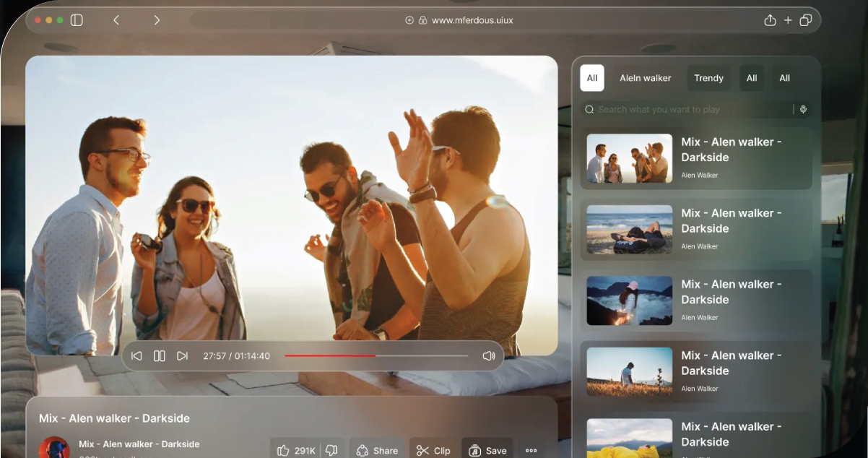868x458 pixels.
Task: Open the three-dot more options menu
Action: click(x=531, y=450)
